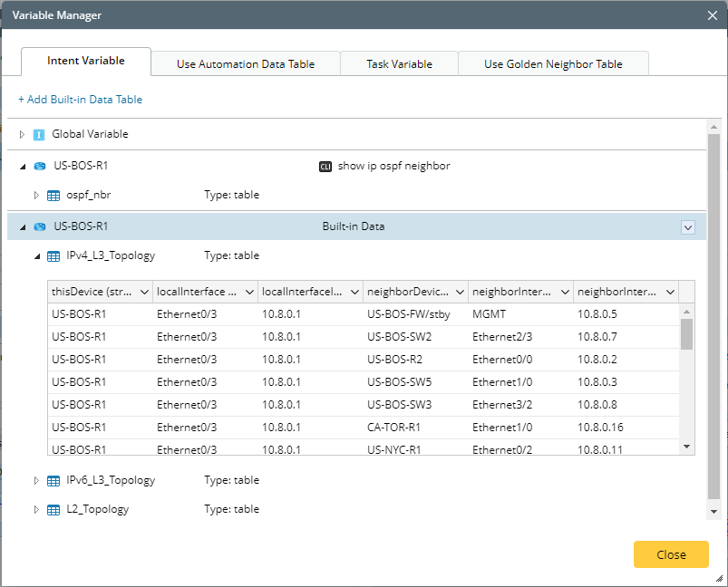Click Add Built-in Data Table link
728x587 pixels.
point(80,100)
